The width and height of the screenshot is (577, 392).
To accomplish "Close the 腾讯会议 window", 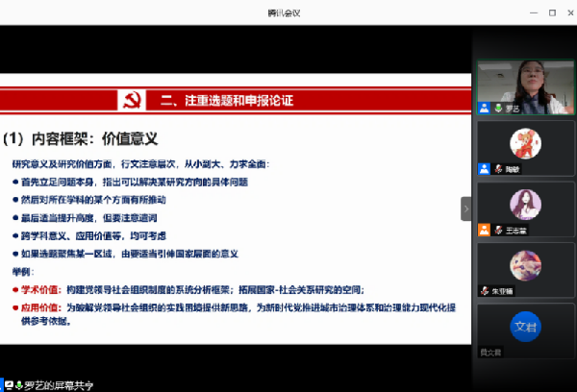I will [x=568, y=12].
